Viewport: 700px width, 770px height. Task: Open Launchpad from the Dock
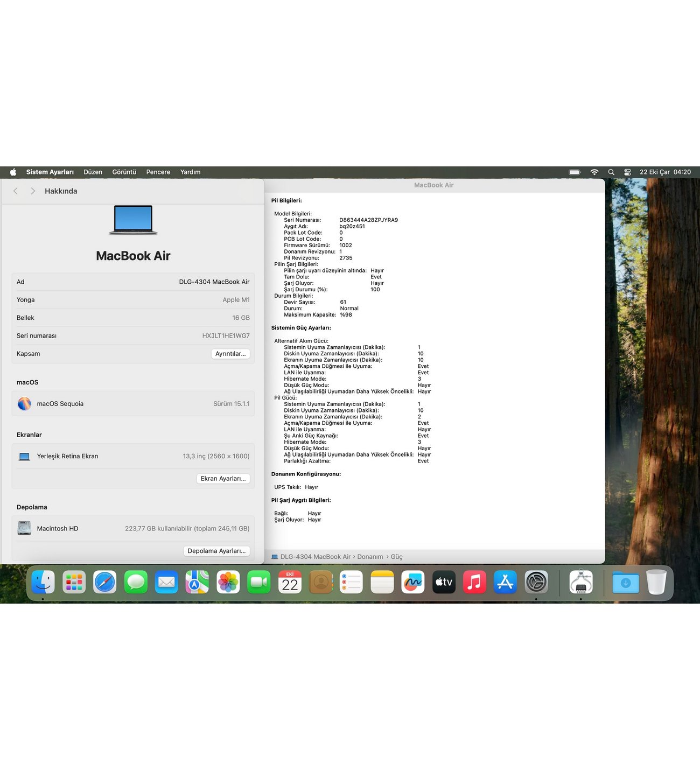[74, 582]
